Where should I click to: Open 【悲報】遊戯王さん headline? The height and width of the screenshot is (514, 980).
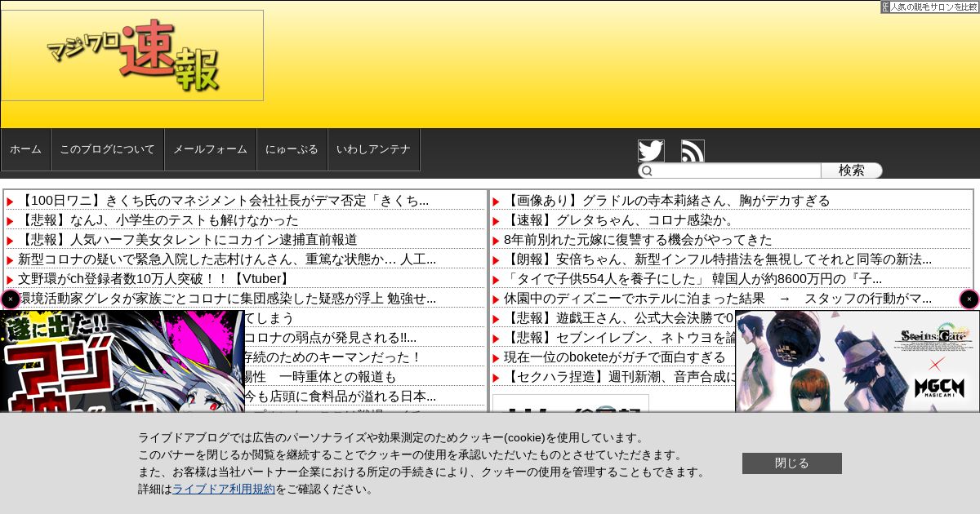click(x=619, y=318)
